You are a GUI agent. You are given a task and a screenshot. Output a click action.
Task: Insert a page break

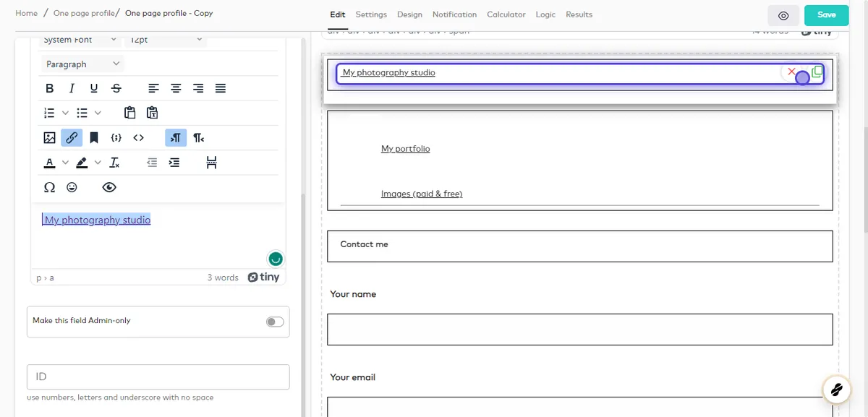tap(211, 163)
